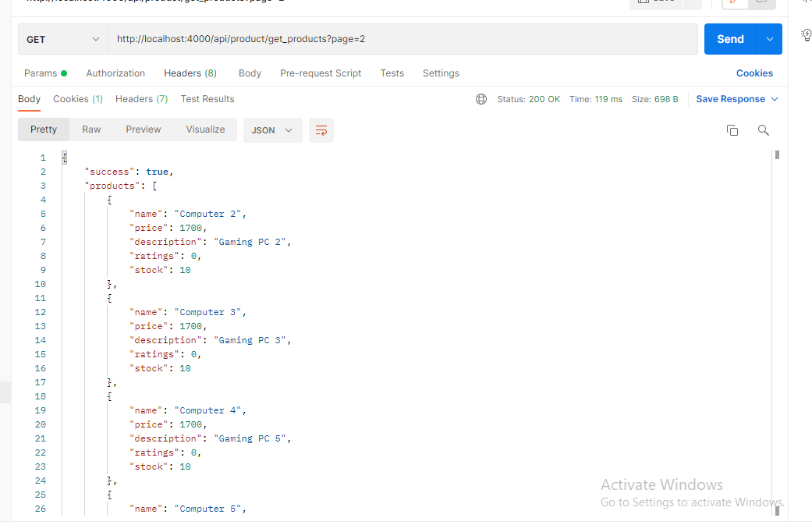The height and width of the screenshot is (525, 812).
Task: Copy the response with the copy icon
Action: point(732,130)
